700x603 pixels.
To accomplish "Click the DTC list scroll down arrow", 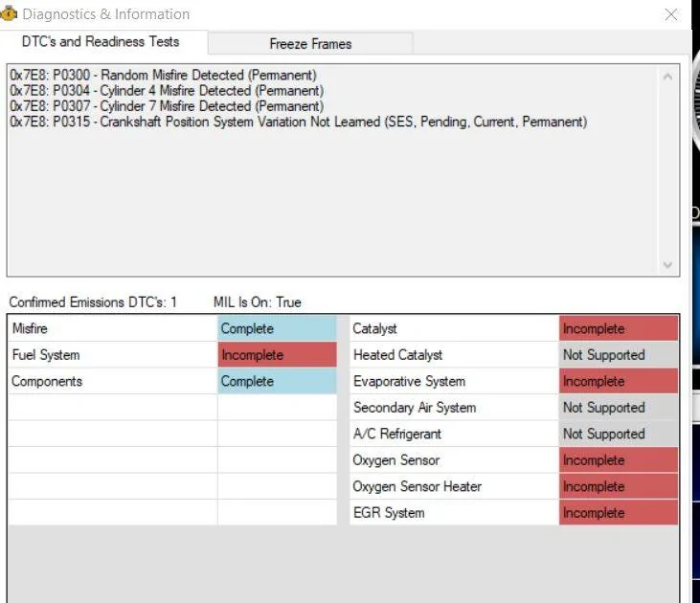I will (x=667, y=265).
